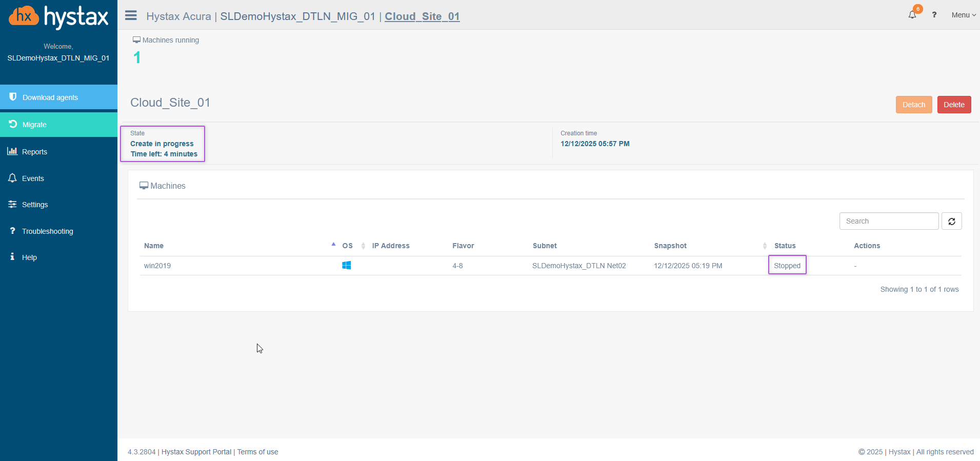980x461 pixels.
Task: Click the question mark help icon in header
Action: click(934, 15)
